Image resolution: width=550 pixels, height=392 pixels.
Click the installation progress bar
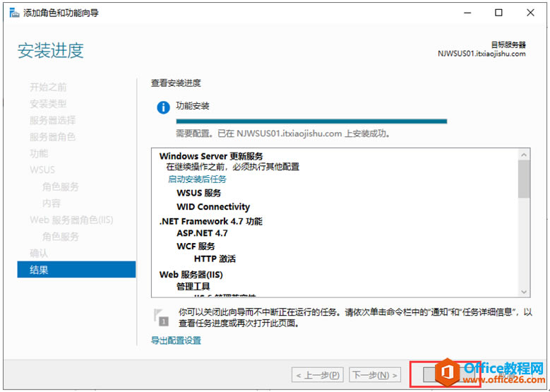pos(311,121)
